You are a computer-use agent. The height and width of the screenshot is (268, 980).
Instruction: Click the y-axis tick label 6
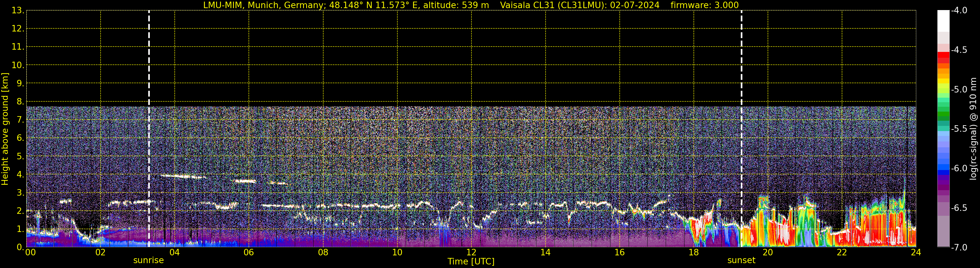pyautogui.click(x=20, y=138)
